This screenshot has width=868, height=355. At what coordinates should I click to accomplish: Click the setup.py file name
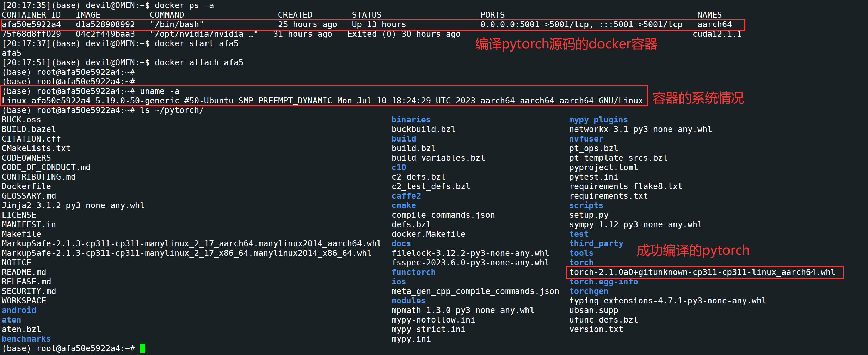(x=589, y=215)
